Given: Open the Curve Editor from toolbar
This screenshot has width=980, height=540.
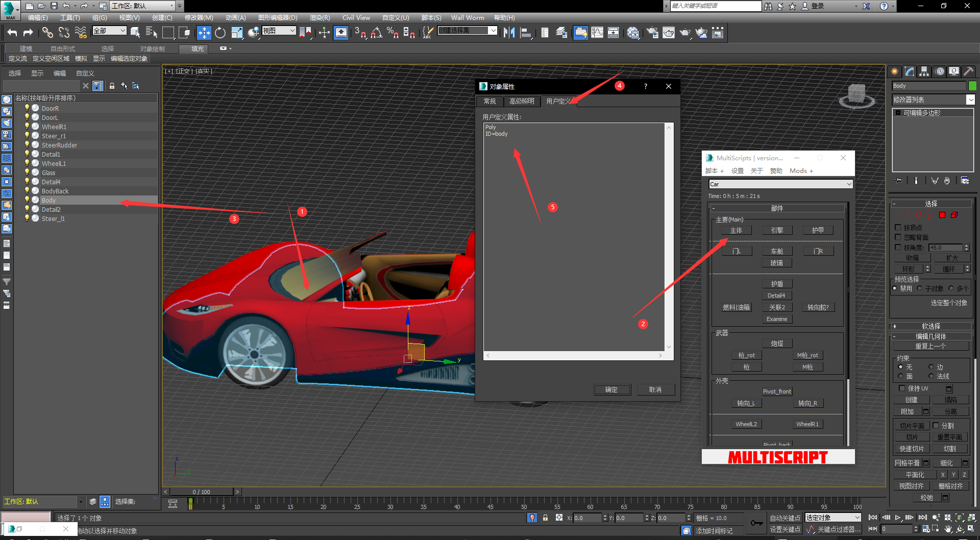Looking at the screenshot, I should (x=597, y=33).
